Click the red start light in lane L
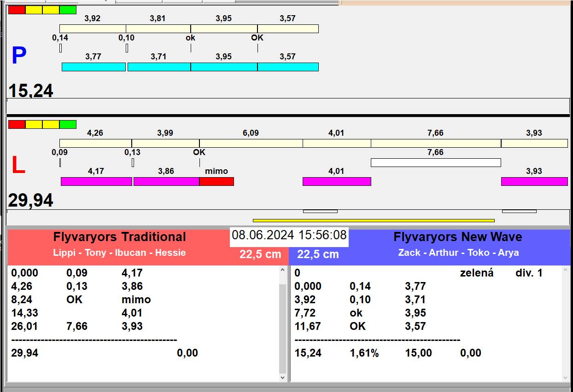 (x=17, y=124)
